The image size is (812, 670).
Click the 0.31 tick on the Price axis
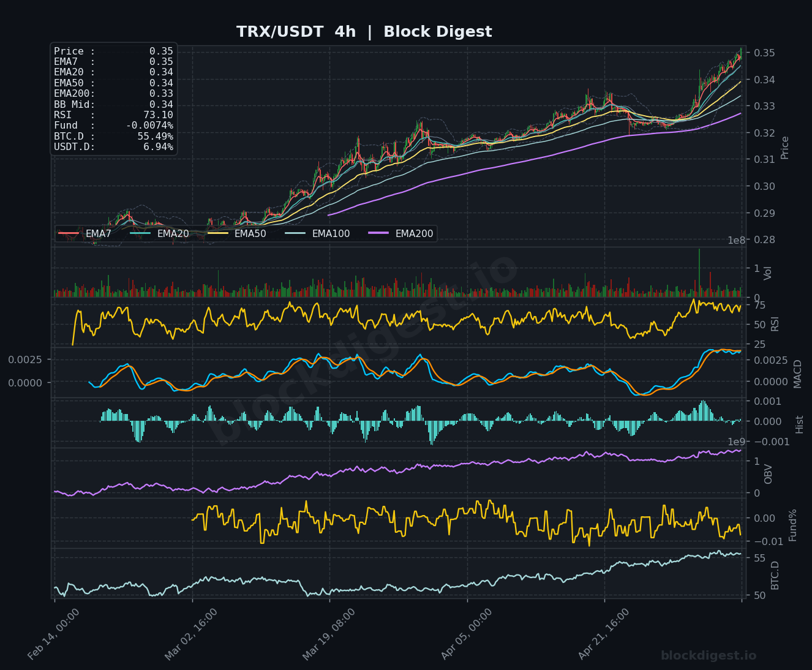764,159
